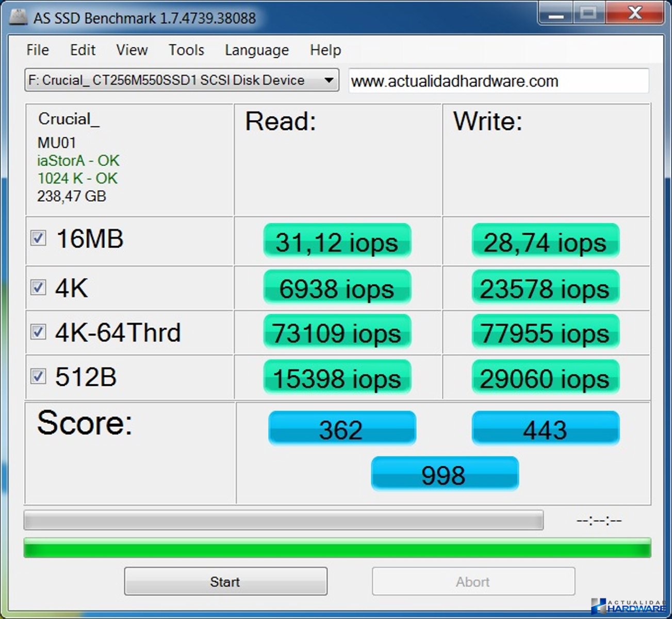Open the Language menu
Viewport: 672px width, 619px height.
pos(257,50)
